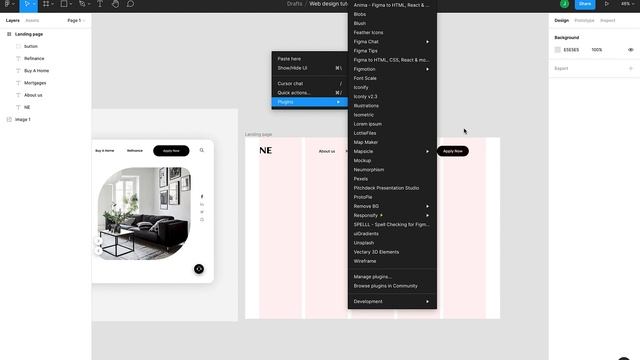Switch to the Assets tab
This screenshot has height=360, width=640.
point(32,20)
